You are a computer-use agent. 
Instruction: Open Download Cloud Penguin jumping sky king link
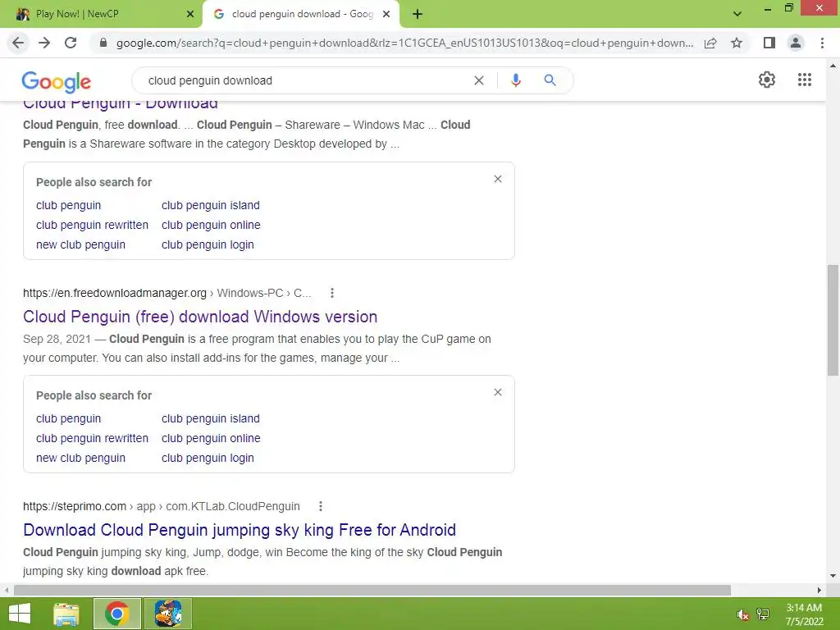click(x=240, y=530)
